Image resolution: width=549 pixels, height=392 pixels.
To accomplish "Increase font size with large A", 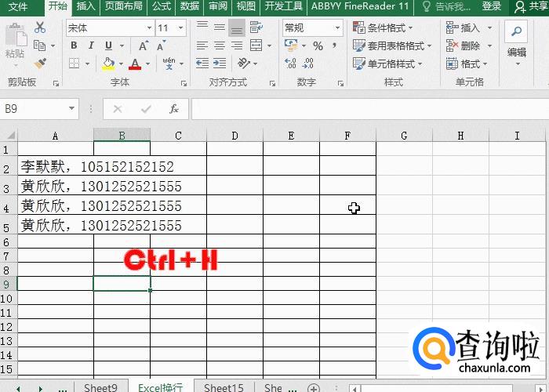I will point(144,45).
